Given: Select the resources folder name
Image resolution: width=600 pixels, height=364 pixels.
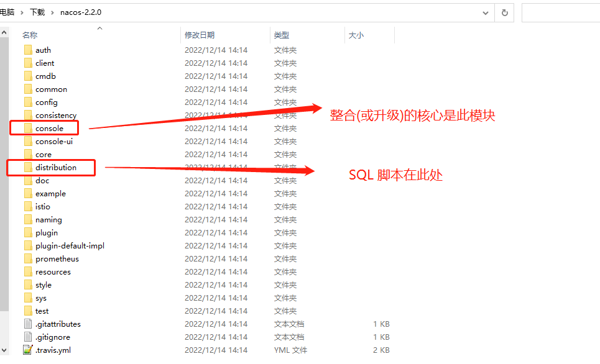Looking at the screenshot, I should click(x=53, y=272).
